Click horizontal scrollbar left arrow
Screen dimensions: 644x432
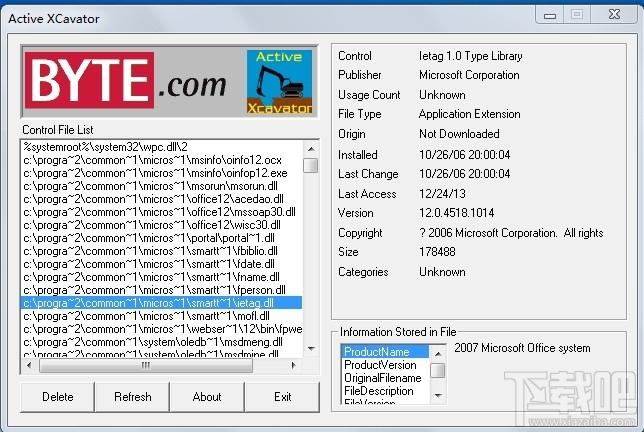point(29,365)
